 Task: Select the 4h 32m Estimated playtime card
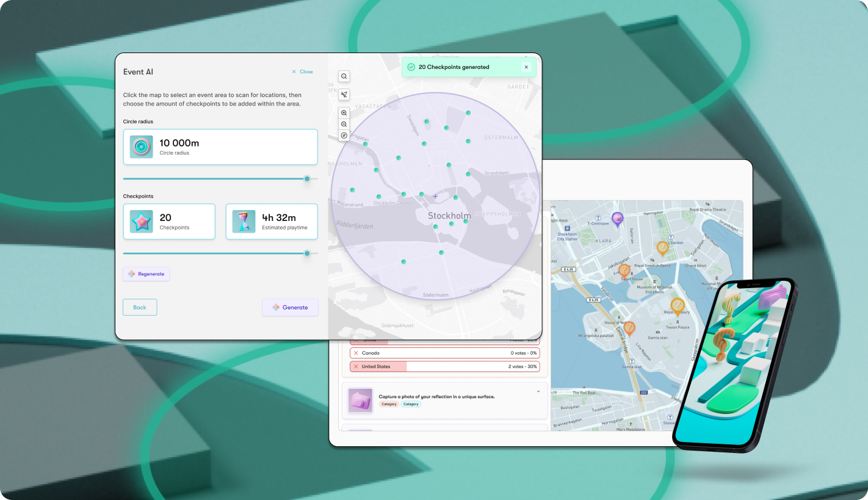[272, 222]
